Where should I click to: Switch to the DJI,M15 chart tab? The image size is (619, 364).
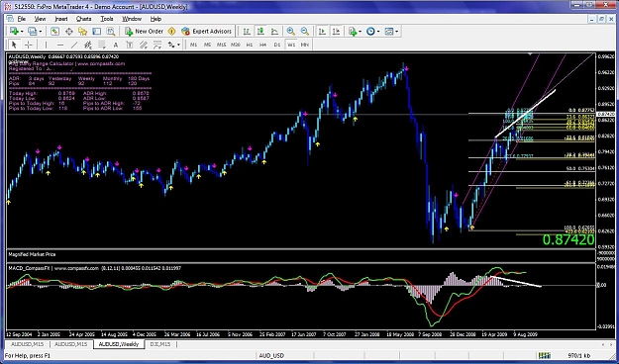(160, 344)
